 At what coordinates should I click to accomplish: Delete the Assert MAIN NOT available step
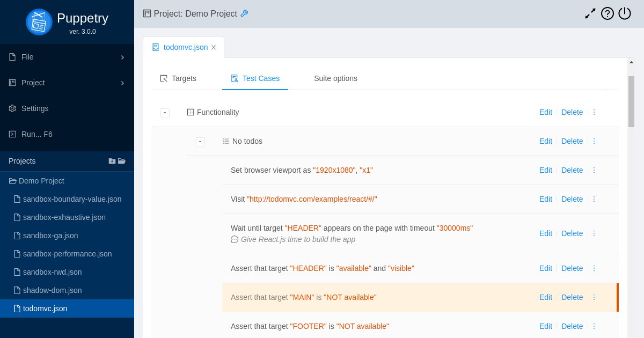click(x=572, y=297)
